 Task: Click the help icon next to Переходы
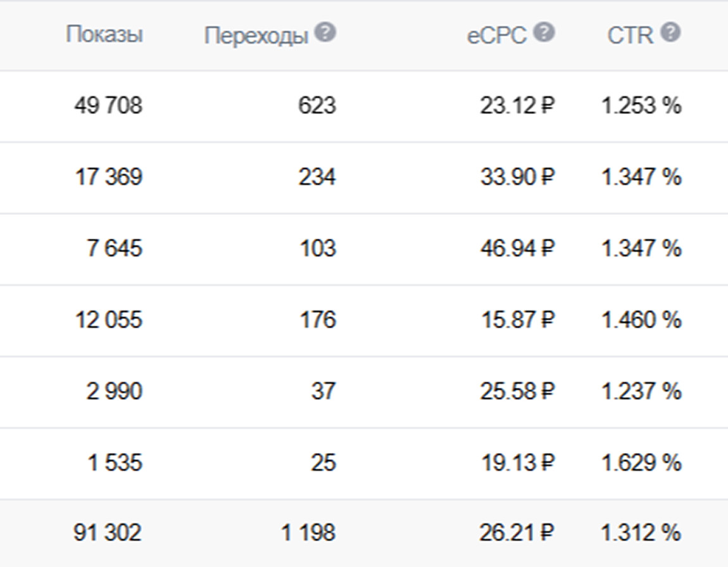(325, 33)
